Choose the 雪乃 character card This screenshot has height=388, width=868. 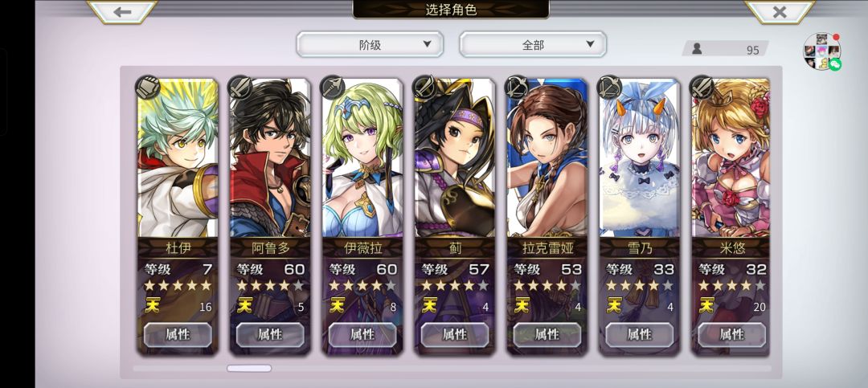[x=640, y=216]
